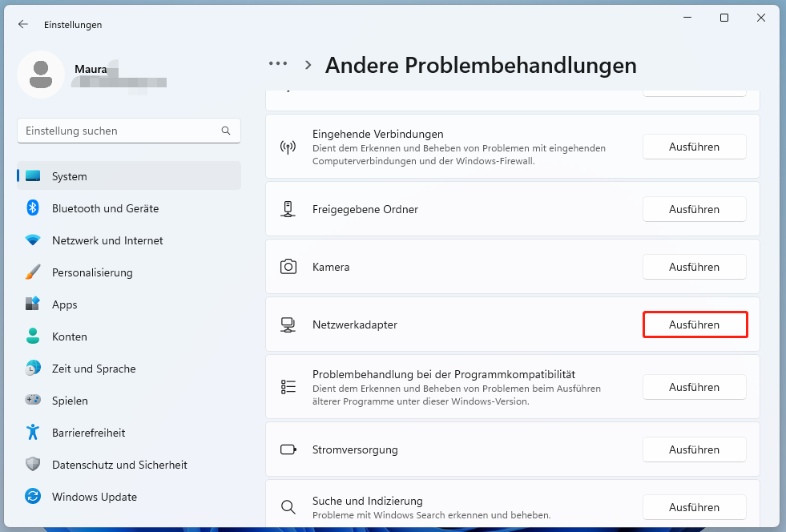786x532 pixels.
Task: Click the Windows Update refresh icon
Action: (33, 497)
